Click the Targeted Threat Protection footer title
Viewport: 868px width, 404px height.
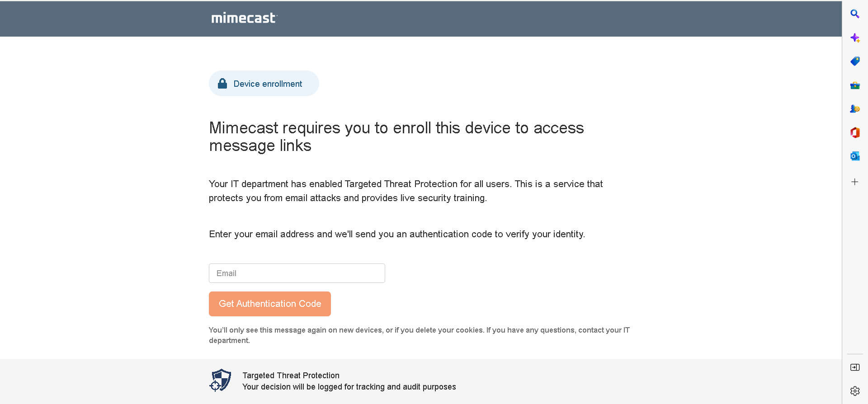(x=291, y=376)
